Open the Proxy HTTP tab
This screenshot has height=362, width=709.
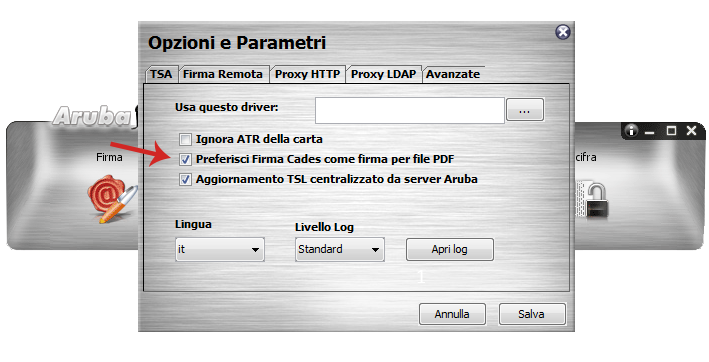307,74
